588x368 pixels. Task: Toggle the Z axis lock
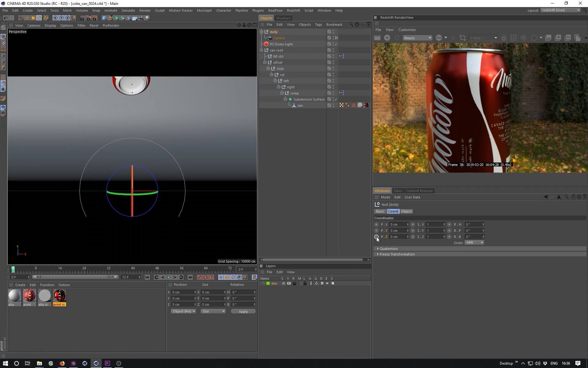tap(67, 18)
